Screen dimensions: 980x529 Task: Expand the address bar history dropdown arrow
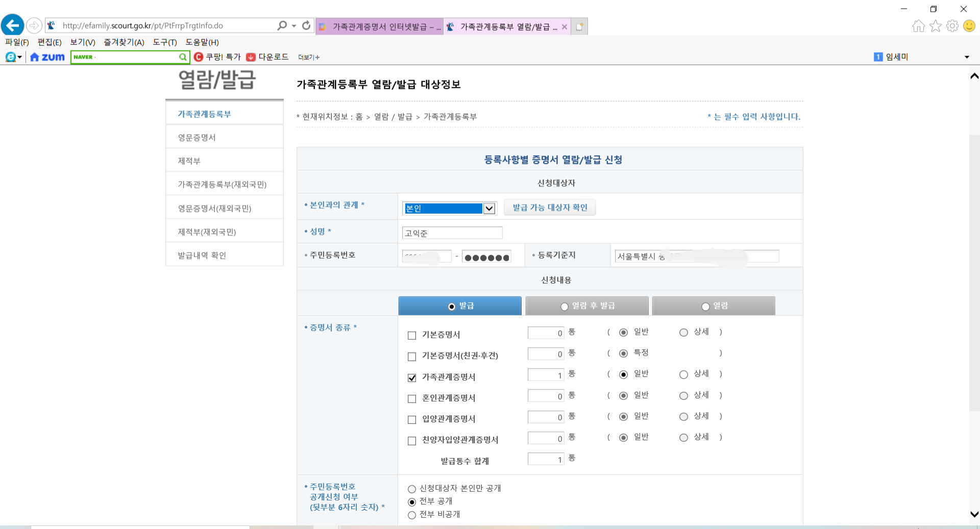coord(294,26)
